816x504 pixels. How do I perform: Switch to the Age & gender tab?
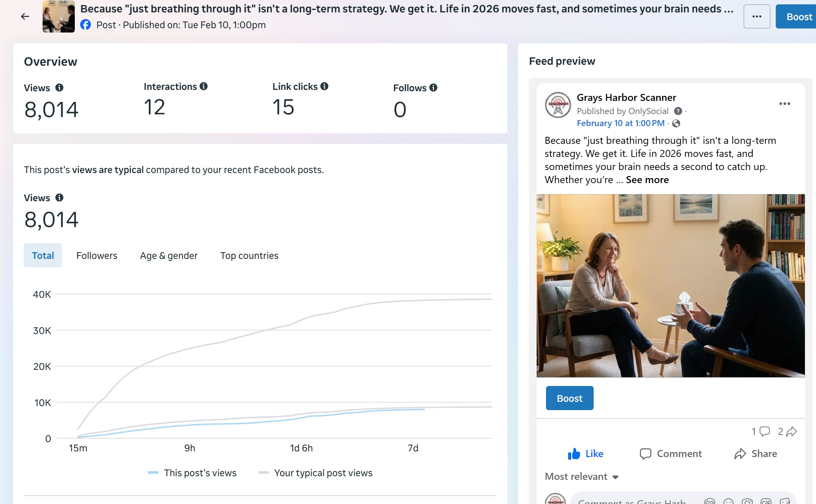tap(168, 256)
